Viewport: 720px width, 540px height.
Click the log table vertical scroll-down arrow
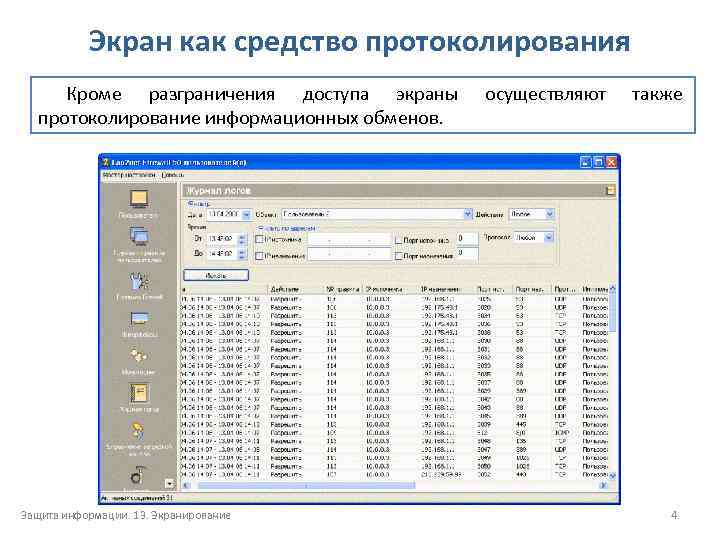point(612,476)
